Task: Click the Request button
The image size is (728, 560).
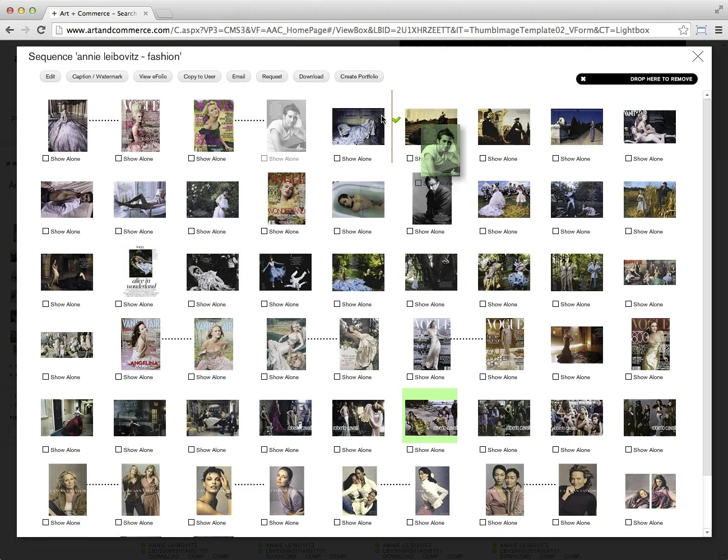Action: (x=272, y=77)
